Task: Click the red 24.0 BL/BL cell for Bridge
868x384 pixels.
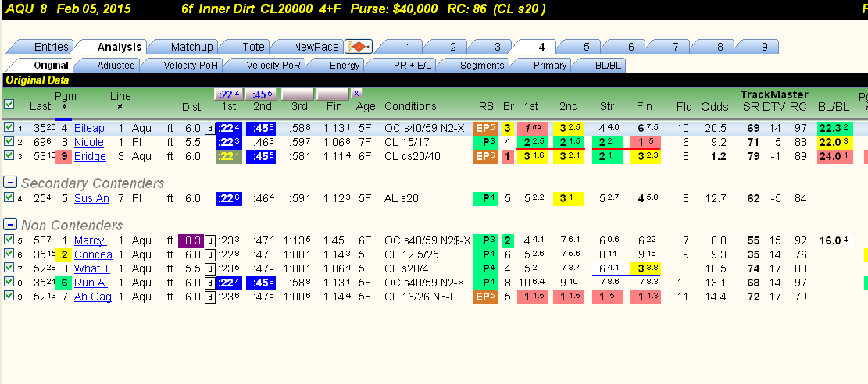Action: click(x=834, y=156)
